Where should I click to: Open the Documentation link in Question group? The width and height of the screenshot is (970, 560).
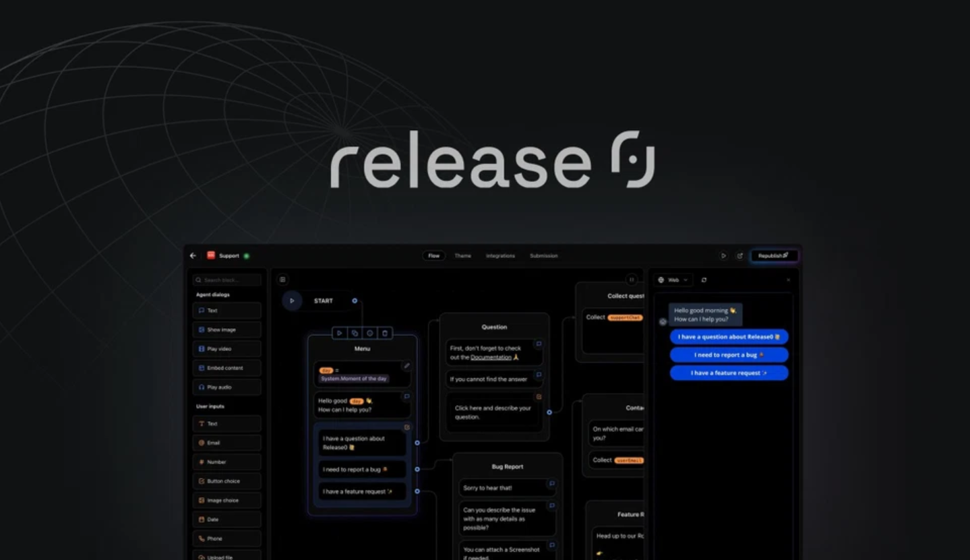491,357
